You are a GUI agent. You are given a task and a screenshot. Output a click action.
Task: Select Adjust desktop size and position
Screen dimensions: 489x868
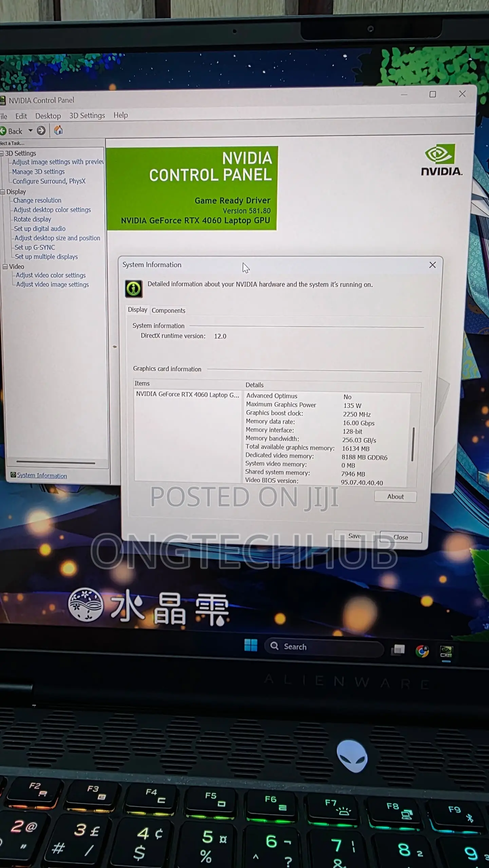57,238
